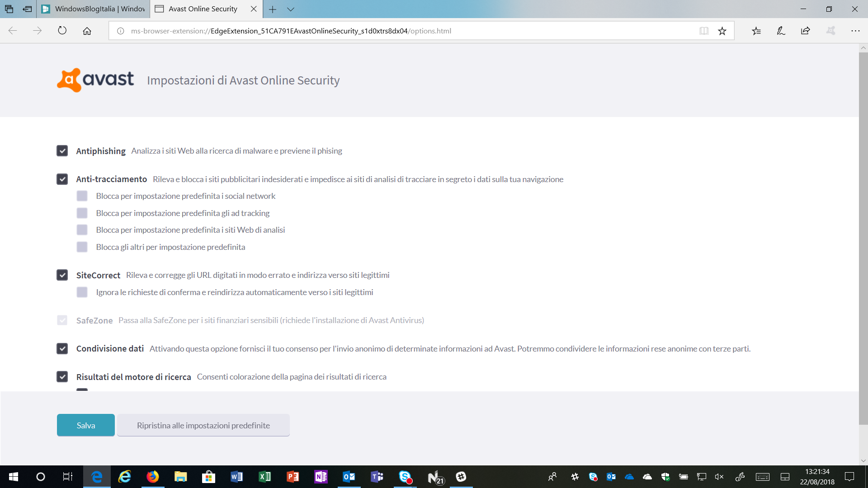This screenshot has height=488, width=868.
Task: Show tabs you've set aside
Action: coord(9,9)
